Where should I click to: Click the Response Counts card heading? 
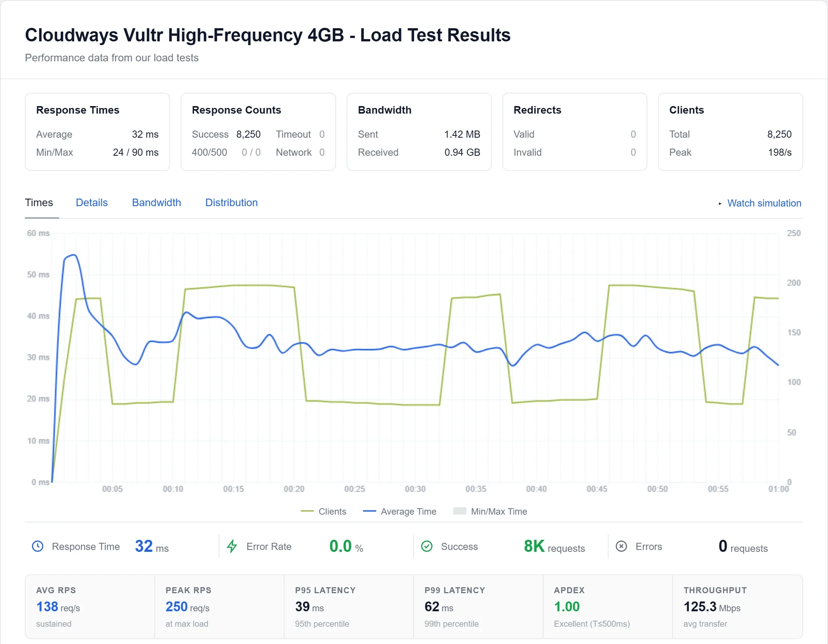point(237,110)
